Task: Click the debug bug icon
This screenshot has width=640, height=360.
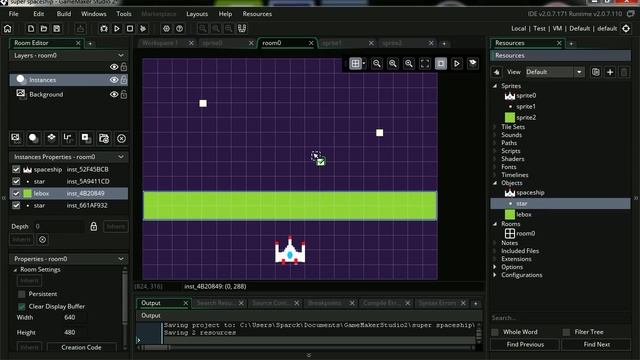Action: (x=104, y=29)
